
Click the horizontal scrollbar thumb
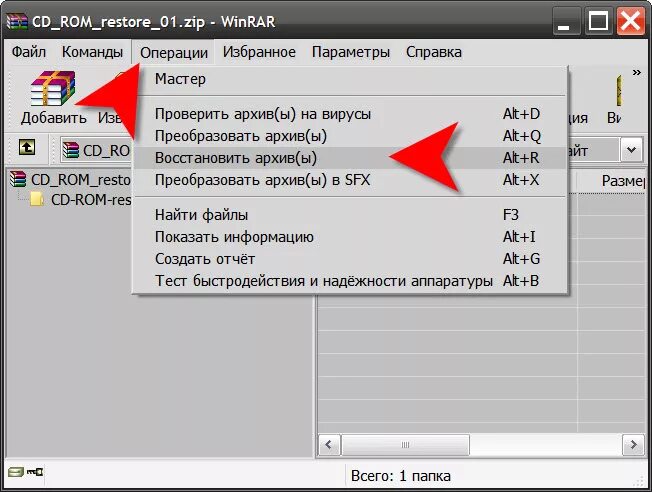pos(405,445)
